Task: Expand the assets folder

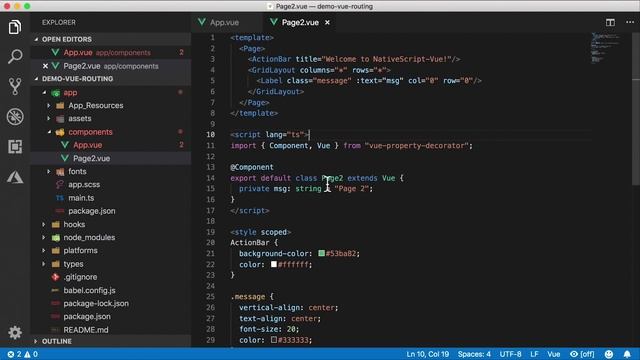Action: click(x=49, y=118)
